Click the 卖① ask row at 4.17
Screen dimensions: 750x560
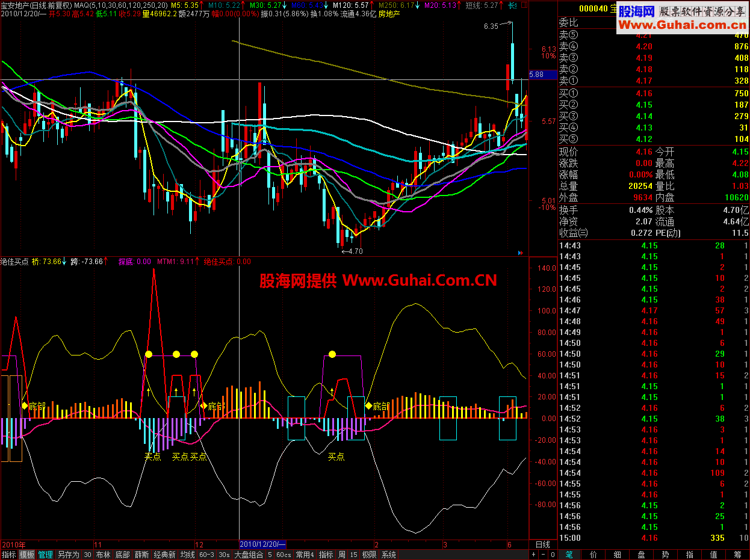(654, 81)
